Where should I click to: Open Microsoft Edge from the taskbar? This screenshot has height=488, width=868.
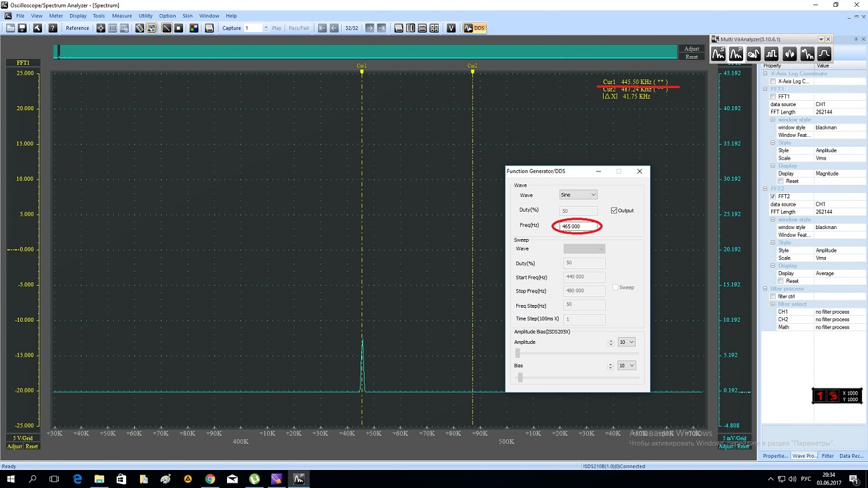point(77,479)
